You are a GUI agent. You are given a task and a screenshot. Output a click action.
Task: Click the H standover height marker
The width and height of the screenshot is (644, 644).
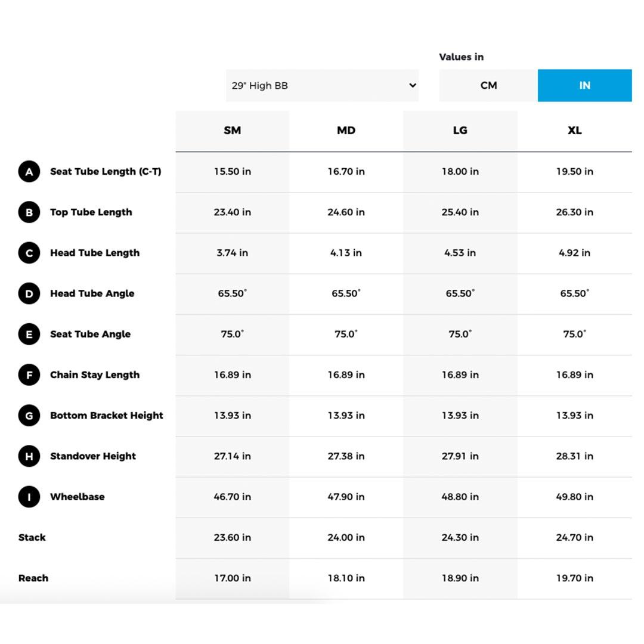coord(29,456)
